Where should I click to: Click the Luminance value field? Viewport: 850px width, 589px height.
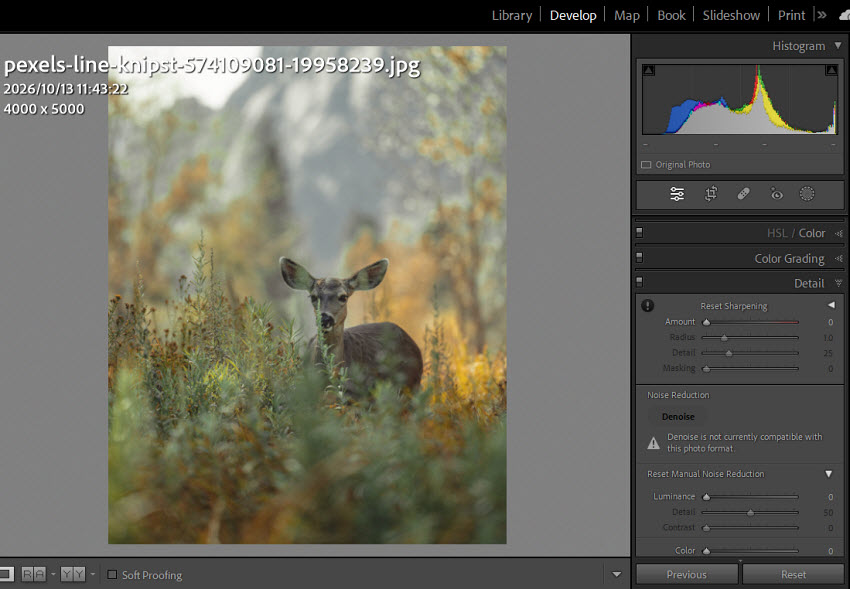830,497
